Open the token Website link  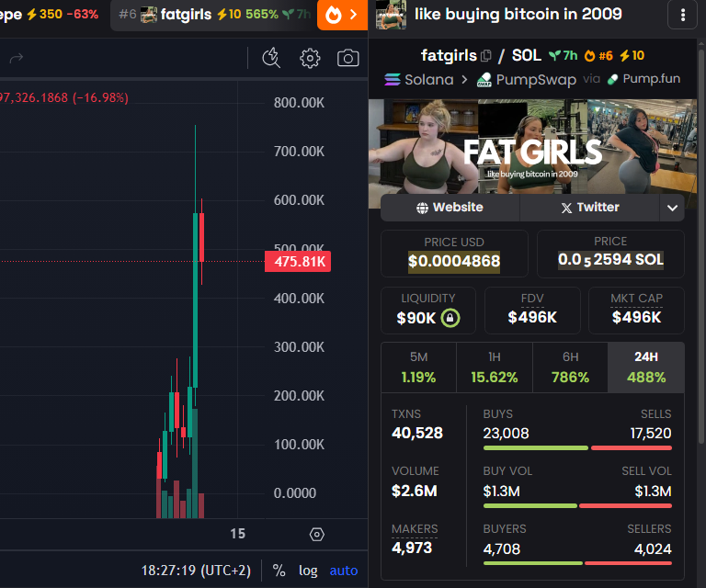point(450,208)
